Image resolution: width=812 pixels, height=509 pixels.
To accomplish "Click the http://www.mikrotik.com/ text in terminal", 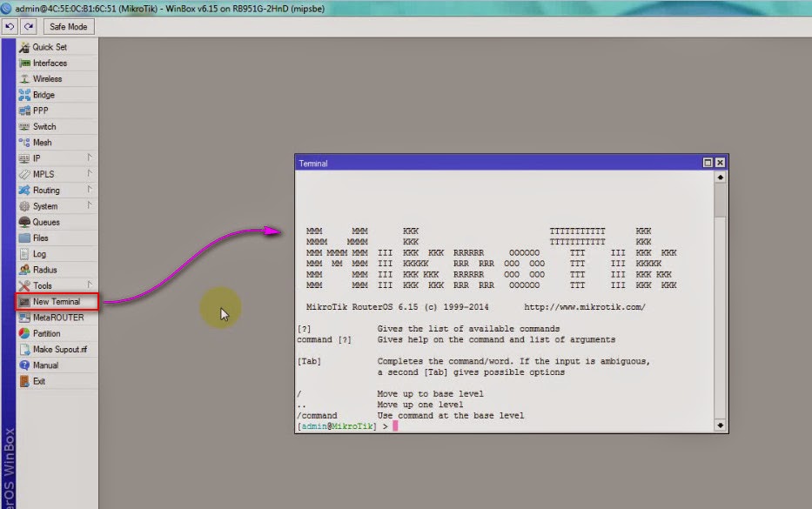I will 585,307.
